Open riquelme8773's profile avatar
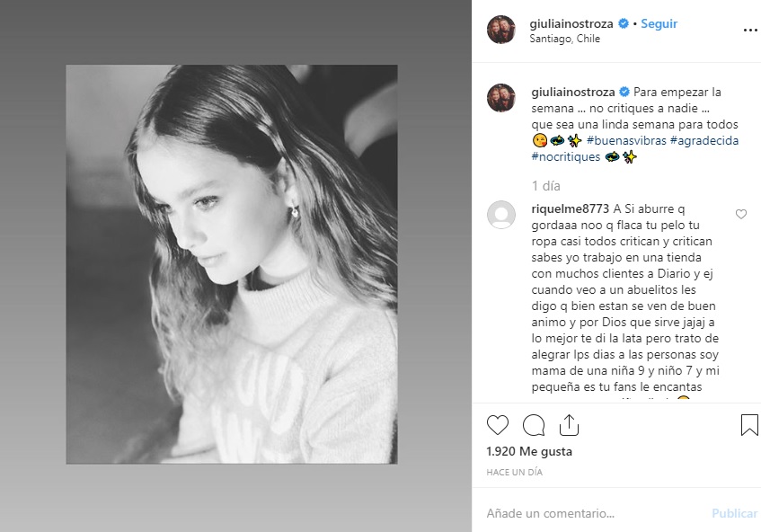This screenshot has height=532, width=761. tap(500, 216)
